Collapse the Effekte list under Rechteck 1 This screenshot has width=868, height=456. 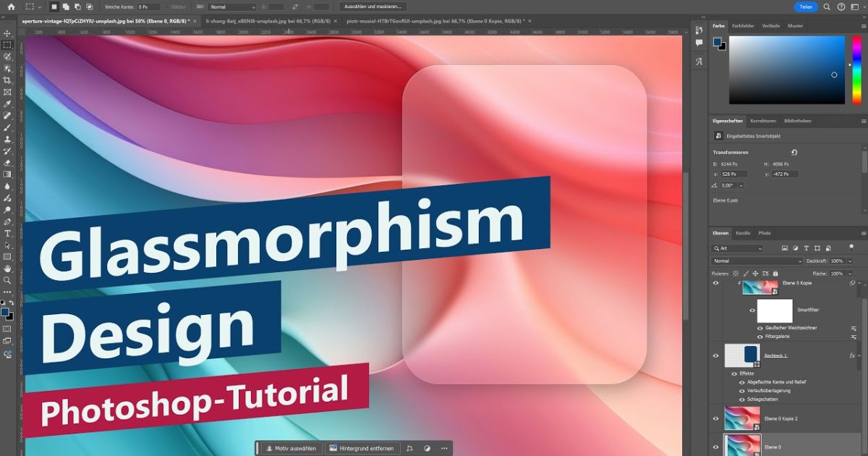click(859, 355)
